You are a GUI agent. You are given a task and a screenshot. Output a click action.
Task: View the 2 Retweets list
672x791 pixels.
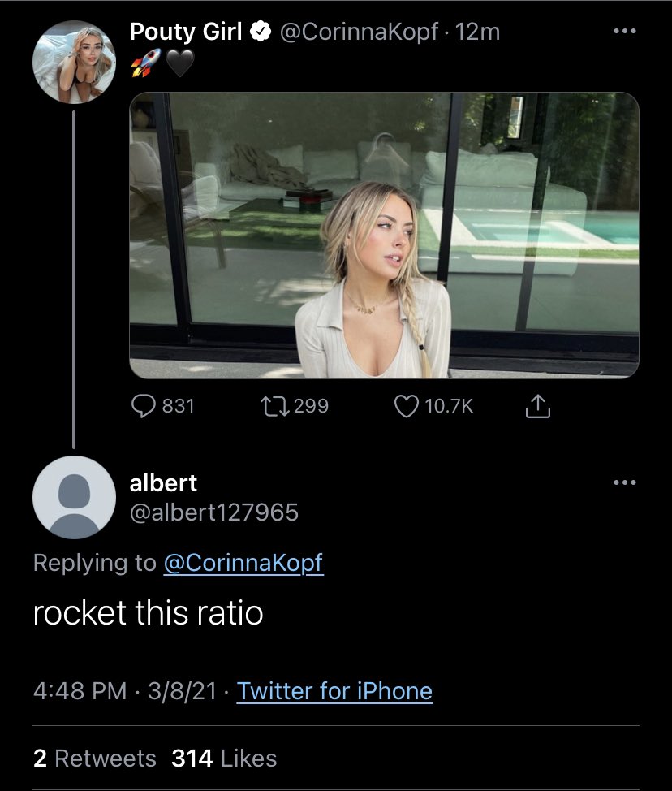tap(95, 759)
